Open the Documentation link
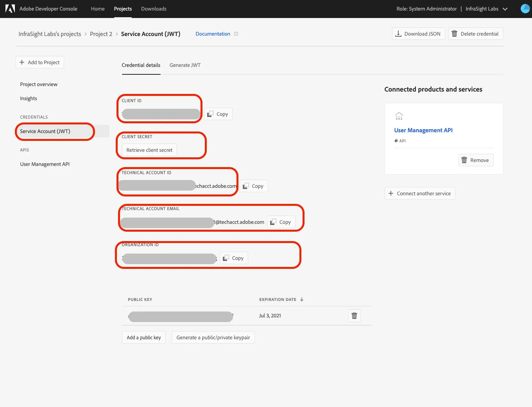The height and width of the screenshot is (407, 532). coord(213,34)
